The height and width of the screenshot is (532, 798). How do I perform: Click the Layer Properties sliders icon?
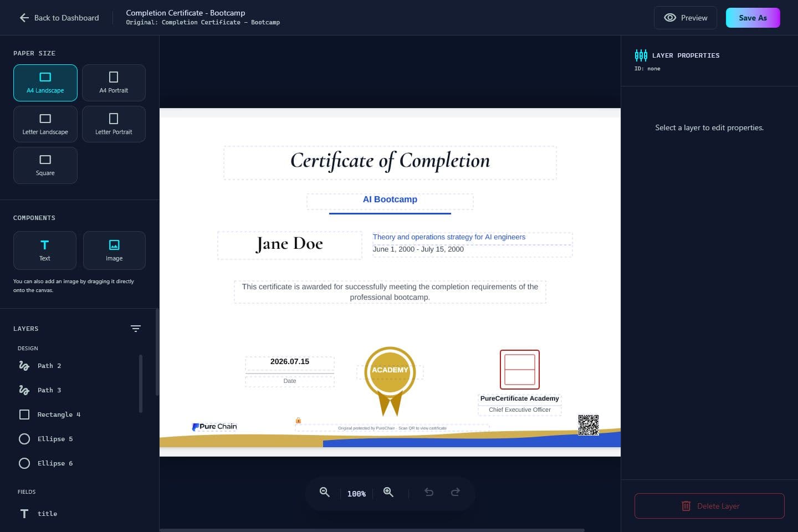[x=641, y=55]
